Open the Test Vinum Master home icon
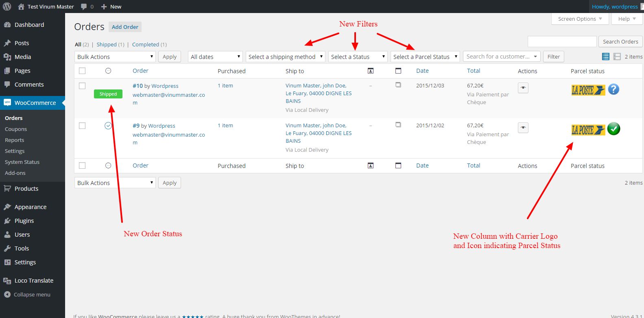Viewport: 644px width, 318px height. (x=21, y=7)
